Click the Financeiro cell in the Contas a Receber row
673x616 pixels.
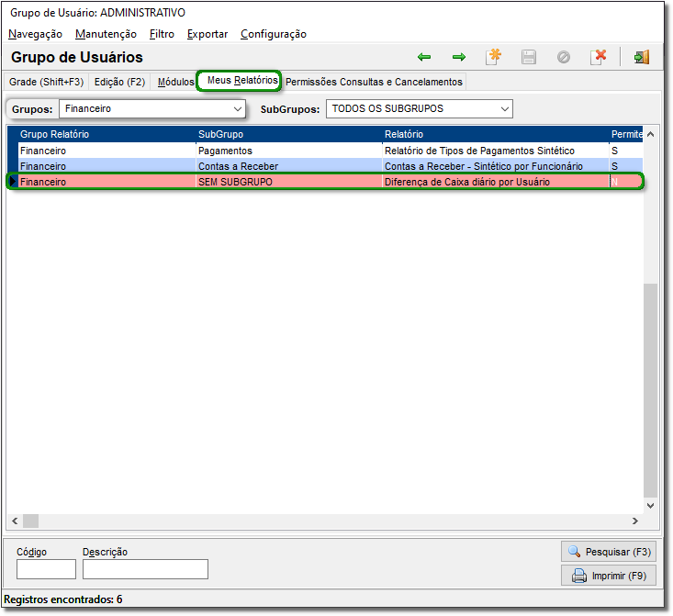107,166
